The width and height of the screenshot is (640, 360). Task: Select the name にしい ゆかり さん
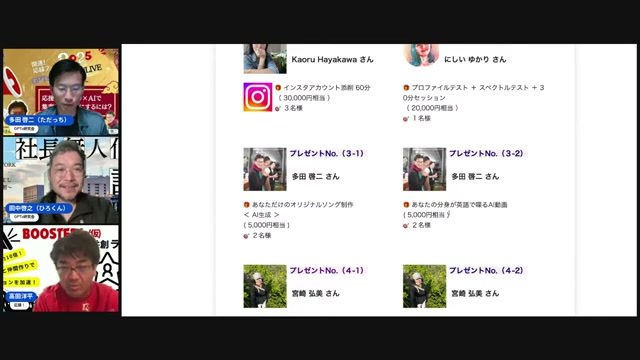(475, 60)
